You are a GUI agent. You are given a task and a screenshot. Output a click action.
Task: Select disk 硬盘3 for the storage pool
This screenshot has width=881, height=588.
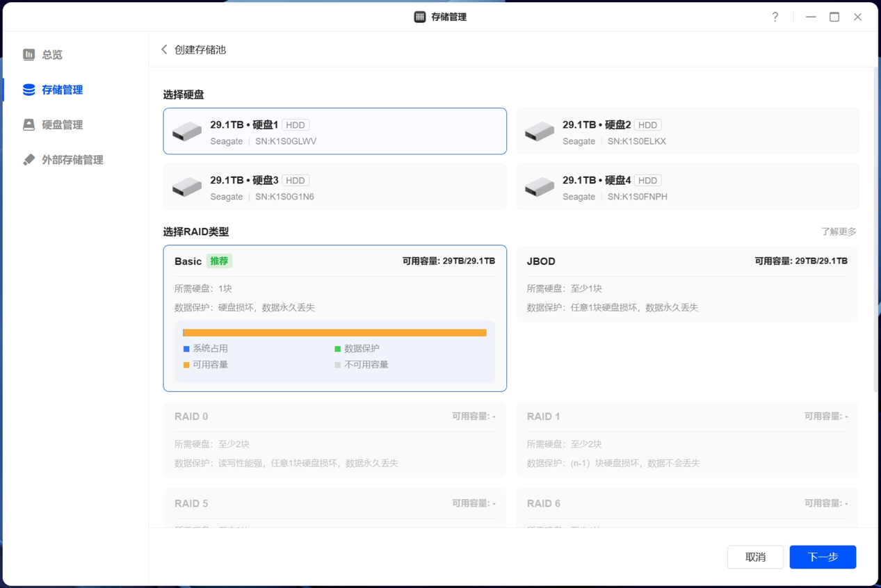coord(334,186)
